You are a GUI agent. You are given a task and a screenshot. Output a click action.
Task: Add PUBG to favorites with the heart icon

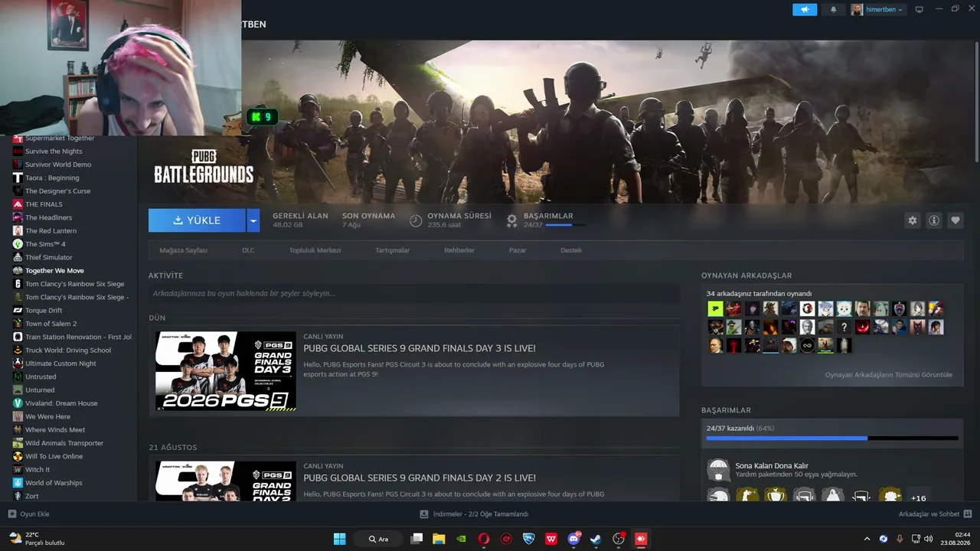click(955, 220)
